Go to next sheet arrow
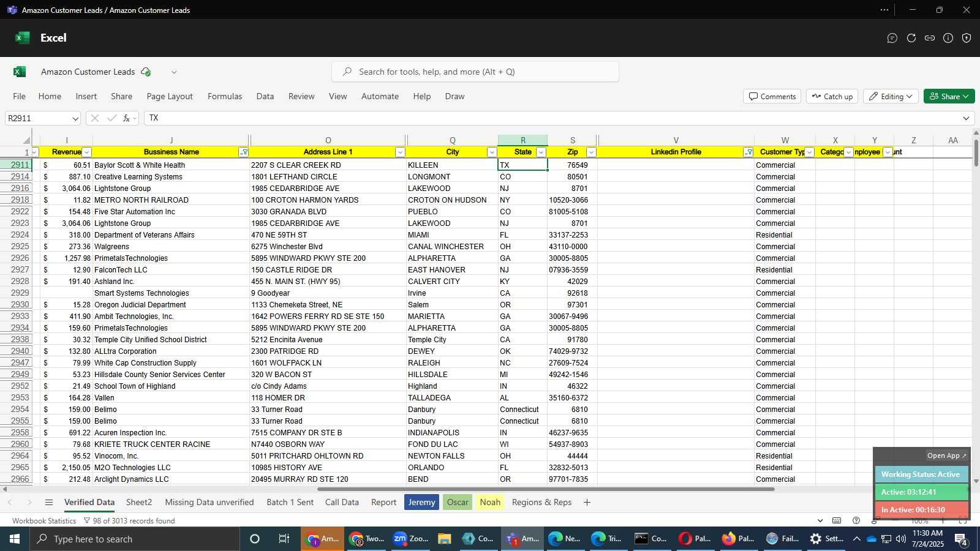 [29, 503]
